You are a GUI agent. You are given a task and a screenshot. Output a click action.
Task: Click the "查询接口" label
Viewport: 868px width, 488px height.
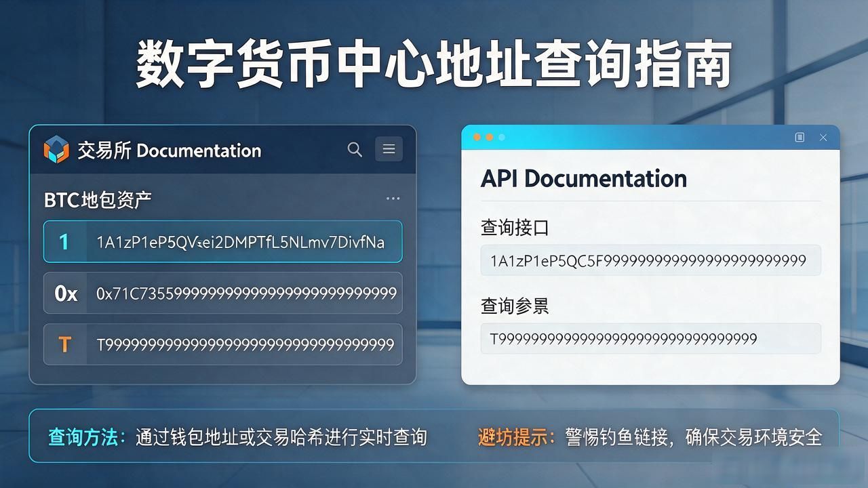[x=515, y=228]
